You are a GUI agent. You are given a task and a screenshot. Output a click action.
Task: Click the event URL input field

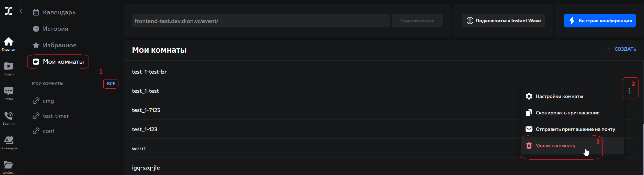click(260, 21)
